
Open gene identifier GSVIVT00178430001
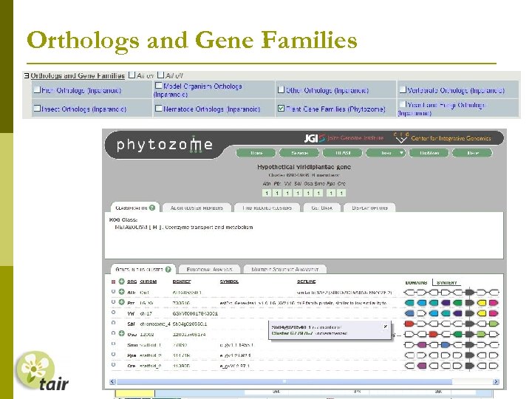click(x=195, y=313)
